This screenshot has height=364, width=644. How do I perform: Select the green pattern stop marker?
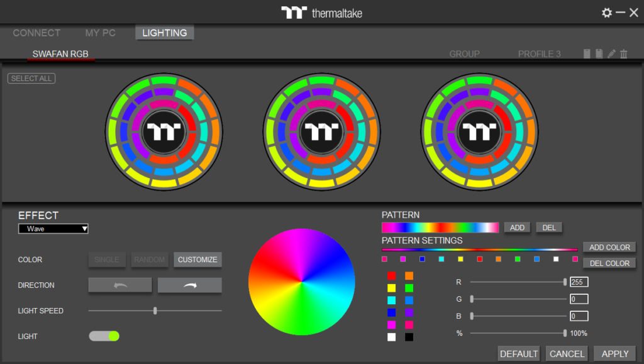click(x=518, y=259)
